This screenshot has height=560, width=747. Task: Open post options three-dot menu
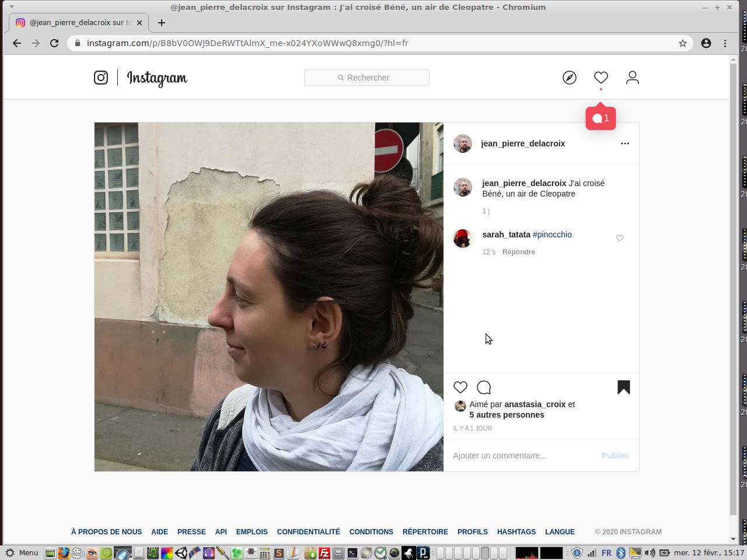[x=624, y=143]
